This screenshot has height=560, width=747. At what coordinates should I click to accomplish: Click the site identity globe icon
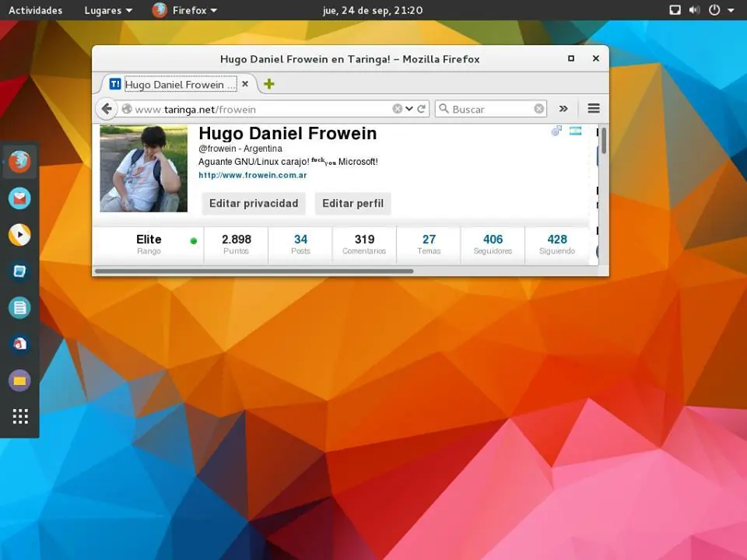point(127,109)
